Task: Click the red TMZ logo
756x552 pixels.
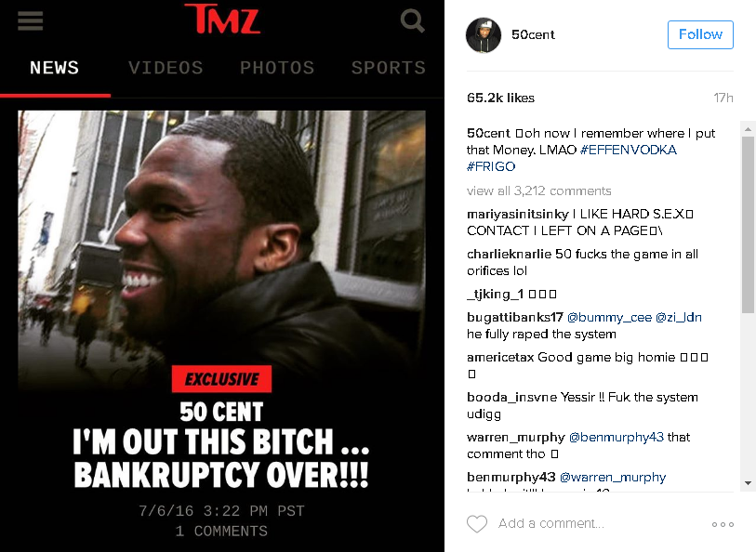Action: [x=222, y=19]
